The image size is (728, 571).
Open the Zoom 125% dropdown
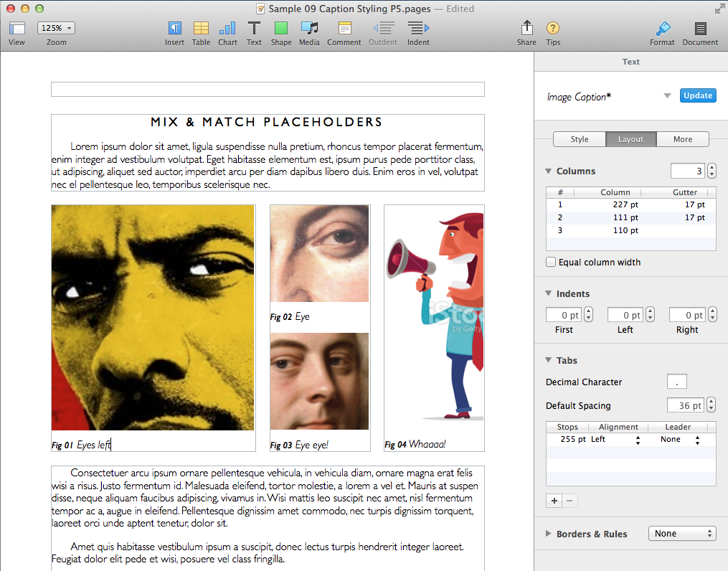[x=56, y=28]
